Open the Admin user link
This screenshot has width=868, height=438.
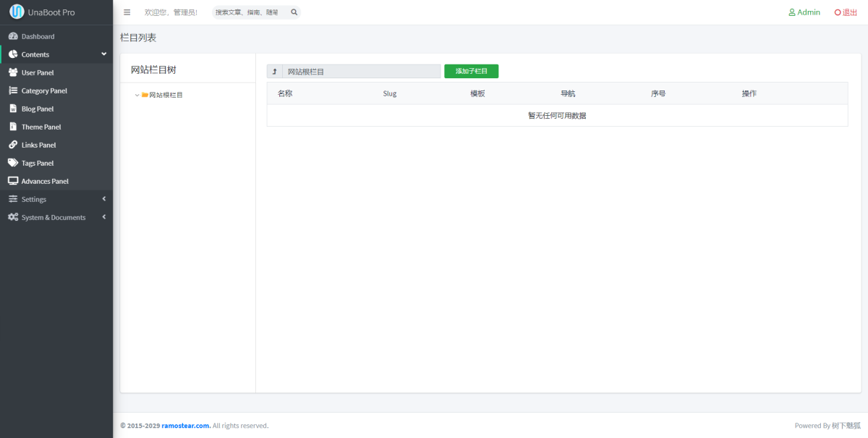(x=804, y=12)
